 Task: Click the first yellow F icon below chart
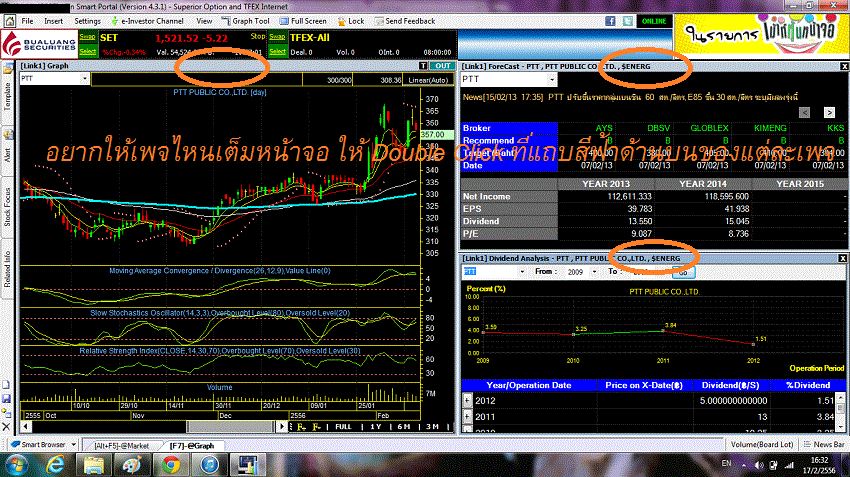[x=301, y=427]
